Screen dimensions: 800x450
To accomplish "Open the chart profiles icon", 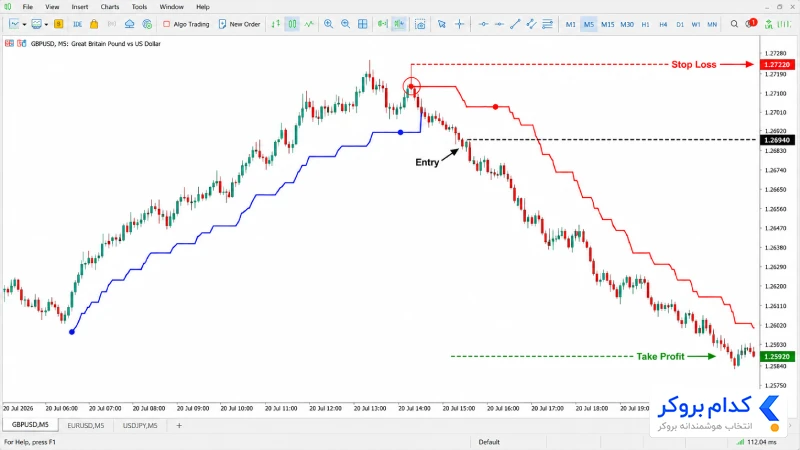I will [36, 24].
